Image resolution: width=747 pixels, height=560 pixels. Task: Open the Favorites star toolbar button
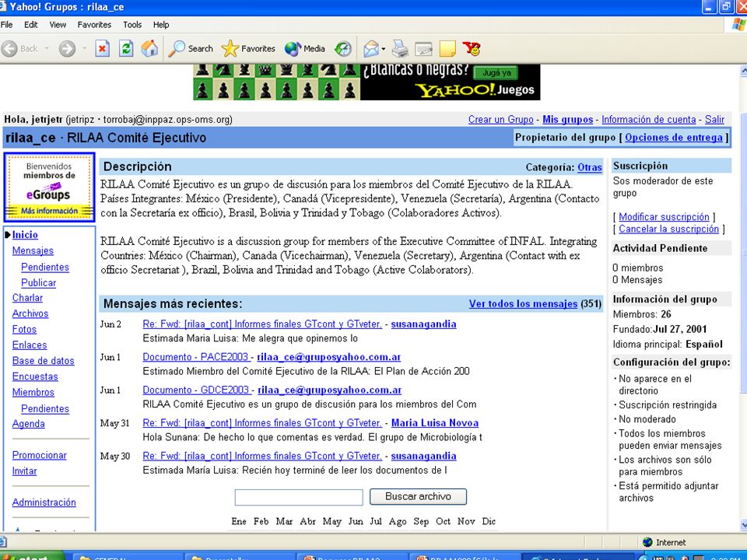tap(249, 48)
